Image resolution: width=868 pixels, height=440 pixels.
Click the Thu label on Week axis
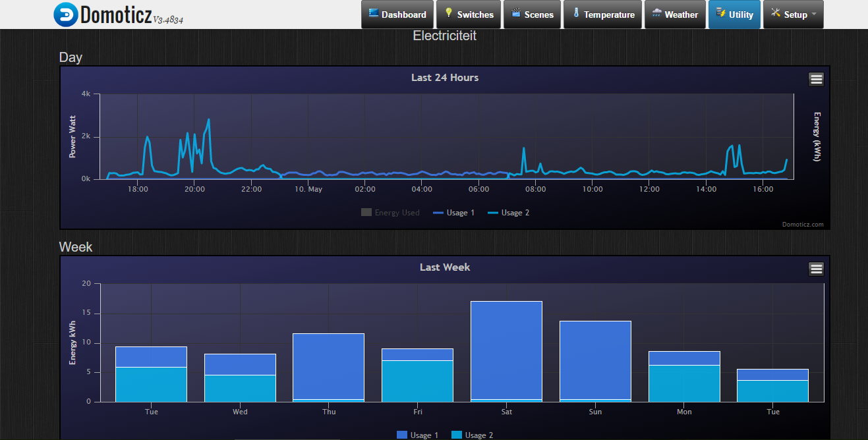329,412
